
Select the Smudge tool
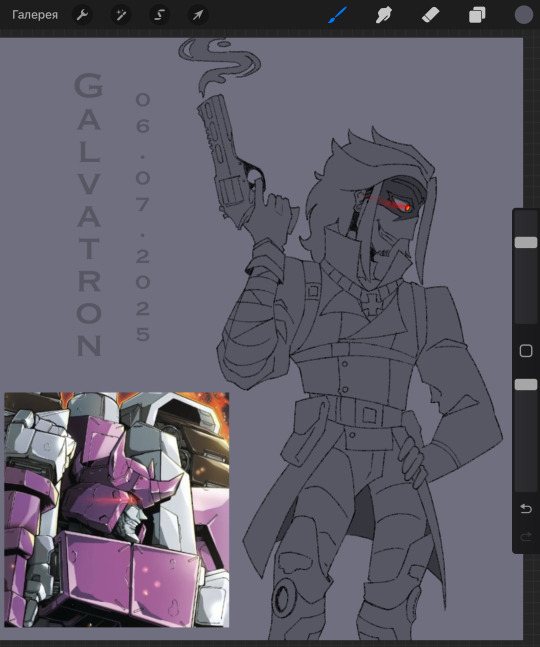(384, 15)
